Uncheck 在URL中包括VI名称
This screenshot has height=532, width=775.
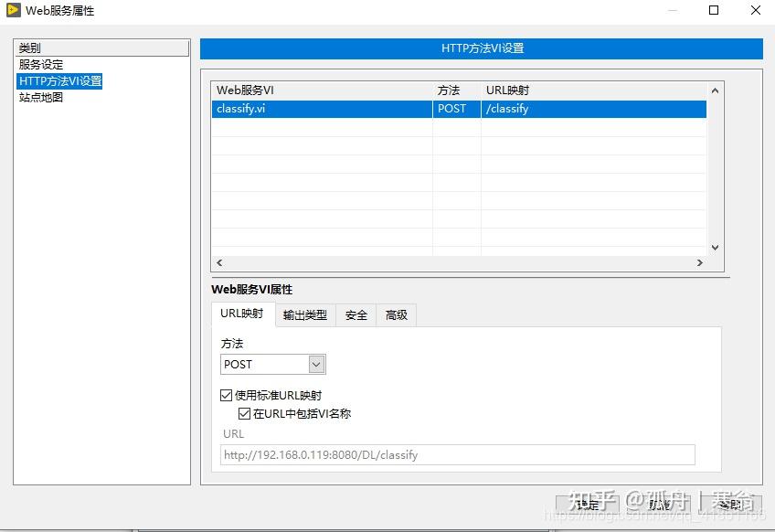click(244, 413)
